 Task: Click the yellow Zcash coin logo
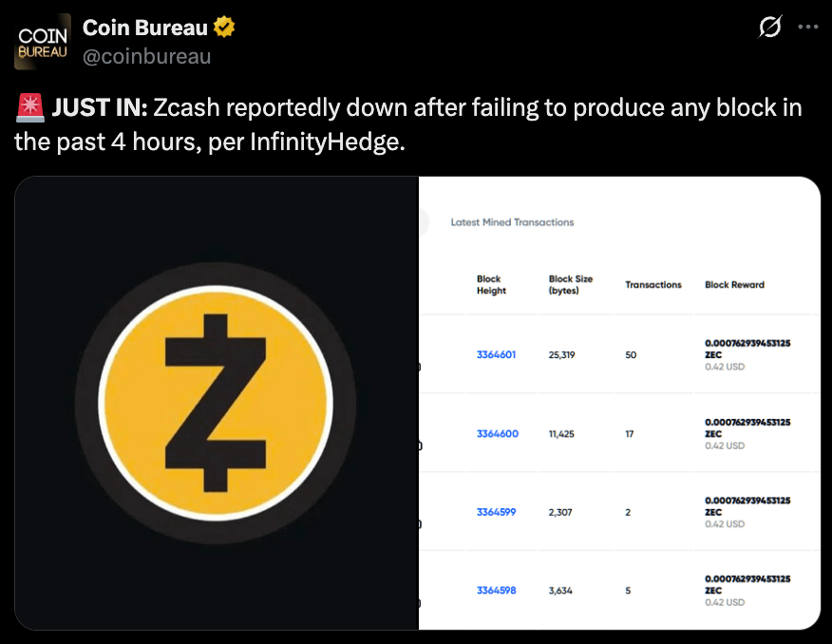coord(216,403)
